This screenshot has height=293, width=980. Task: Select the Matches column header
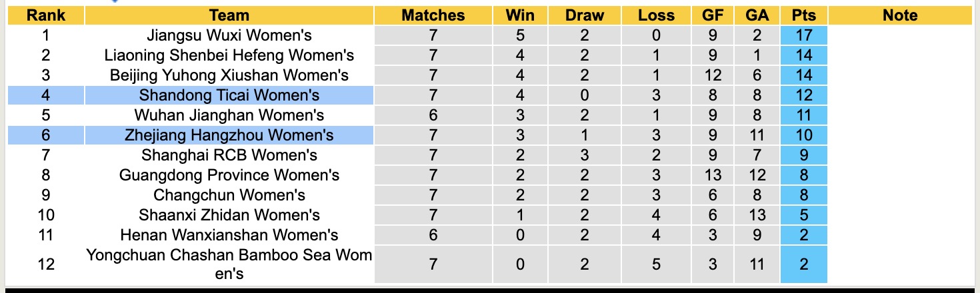click(433, 15)
